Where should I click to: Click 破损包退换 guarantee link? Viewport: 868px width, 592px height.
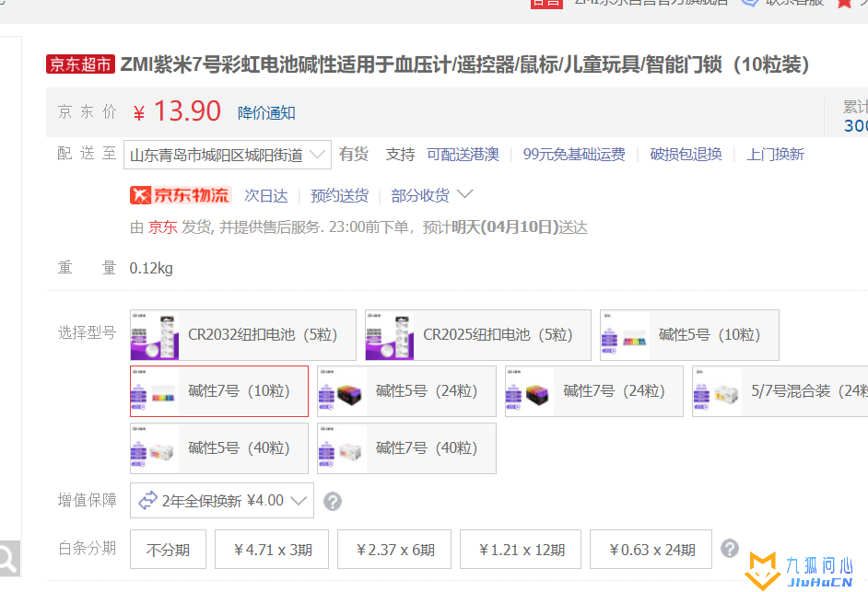(x=686, y=155)
